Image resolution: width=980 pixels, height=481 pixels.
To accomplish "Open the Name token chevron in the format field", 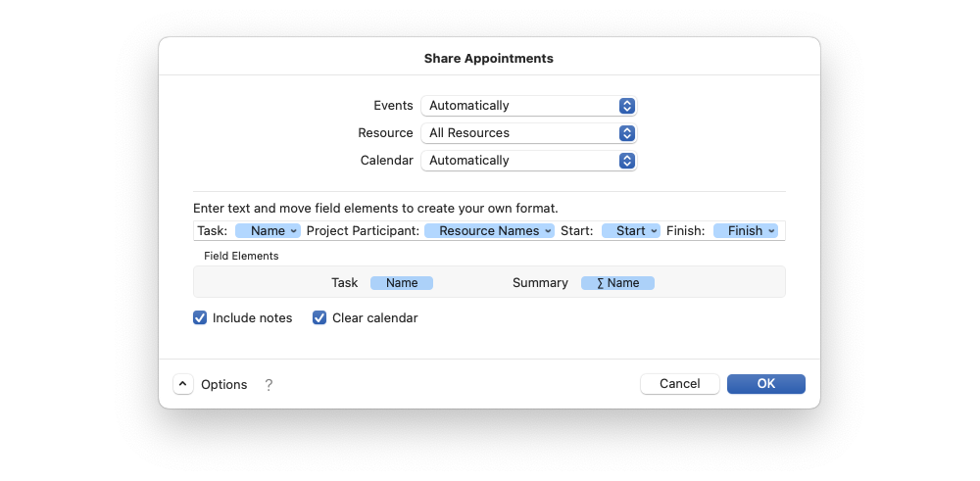I will click(x=294, y=231).
